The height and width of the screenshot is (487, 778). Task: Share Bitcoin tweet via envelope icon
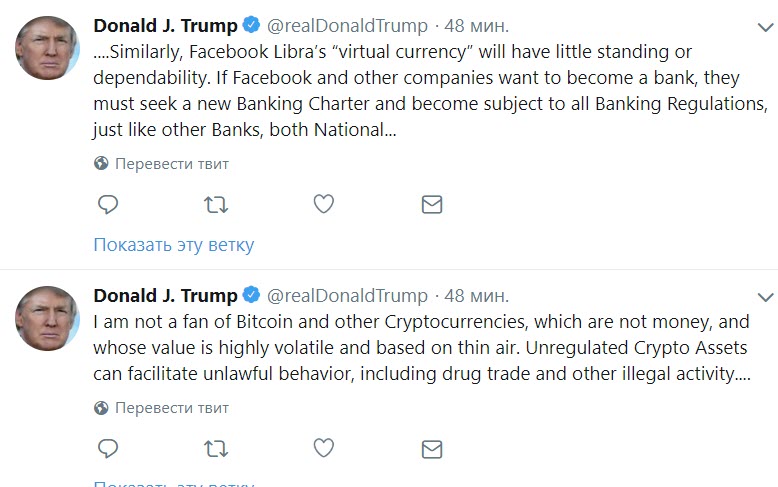coord(431,448)
